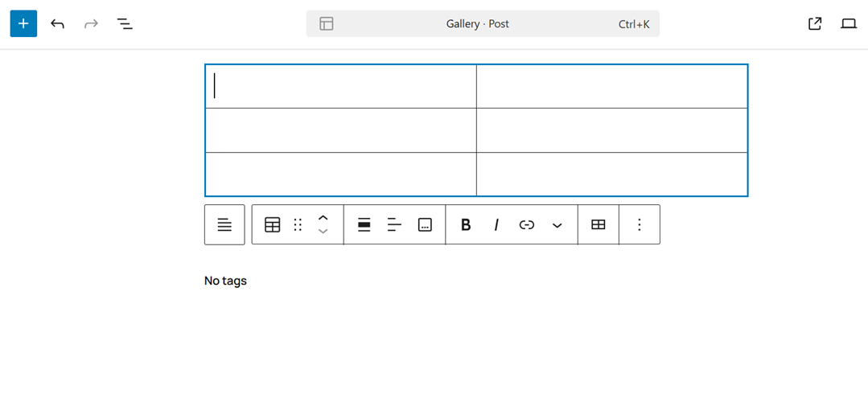Move the table block up

point(323,218)
